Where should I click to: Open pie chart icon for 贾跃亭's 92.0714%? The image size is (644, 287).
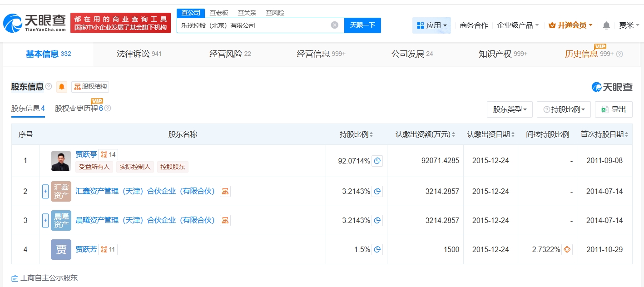(377, 161)
